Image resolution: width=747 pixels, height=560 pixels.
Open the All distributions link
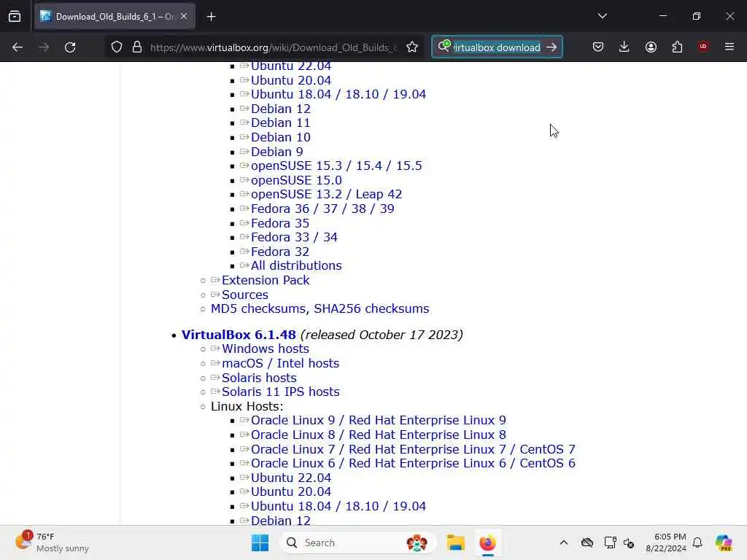click(x=296, y=265)
